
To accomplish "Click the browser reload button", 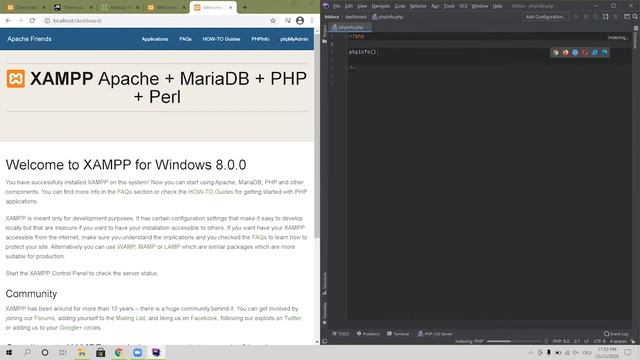I will pos(32,20).
